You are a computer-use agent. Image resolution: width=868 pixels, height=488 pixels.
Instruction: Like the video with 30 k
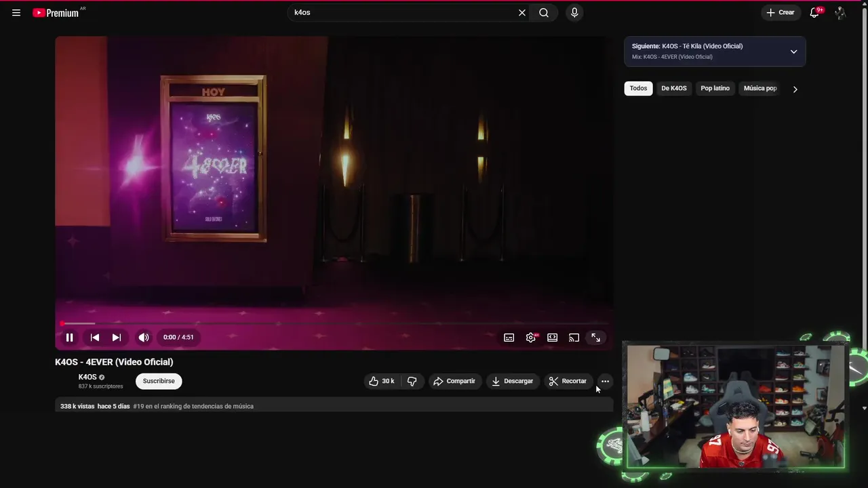pos(381,381)
